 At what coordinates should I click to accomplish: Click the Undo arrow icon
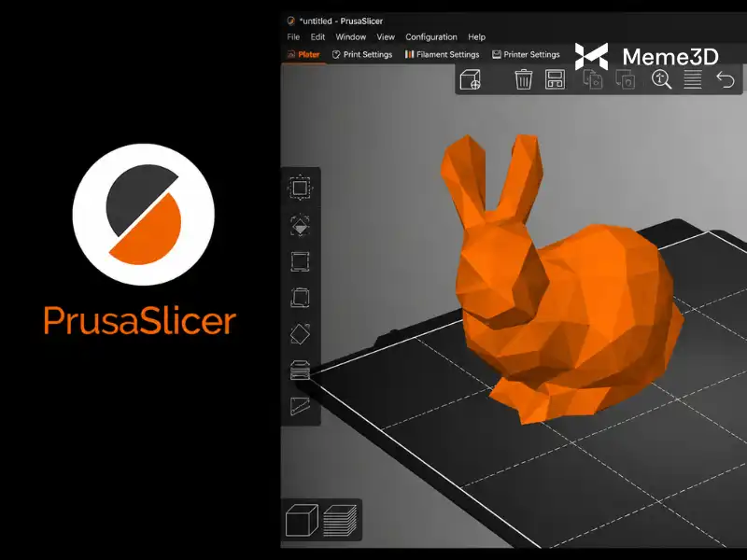click(726, 79)
